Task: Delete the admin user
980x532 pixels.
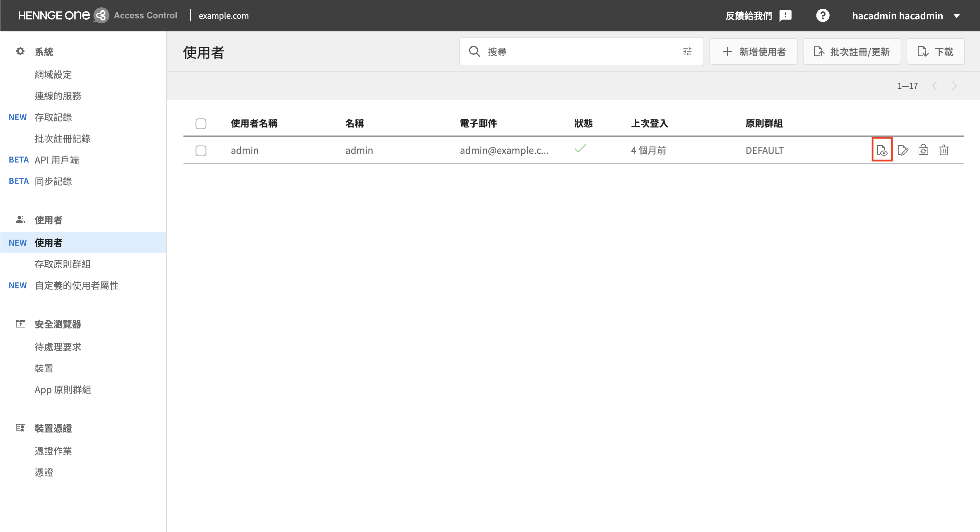Action: coord(944,150)
